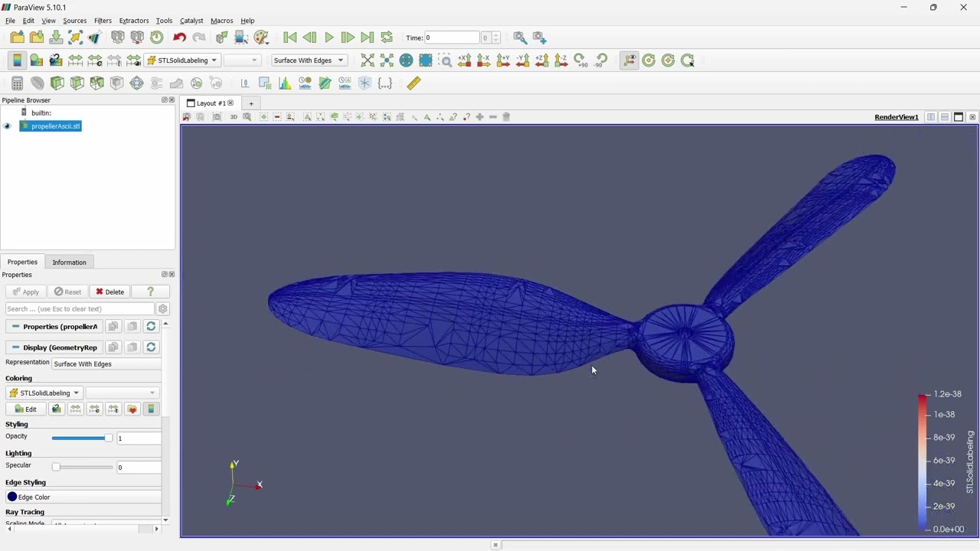Rotate view 90 degrees clockwise
Viewport: 980px width, 551px height.
580,60
